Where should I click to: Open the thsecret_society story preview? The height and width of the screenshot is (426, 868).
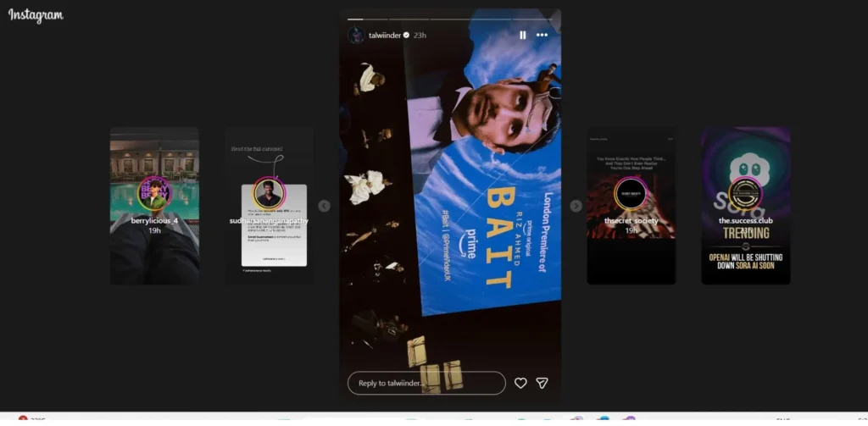[631, 254]
